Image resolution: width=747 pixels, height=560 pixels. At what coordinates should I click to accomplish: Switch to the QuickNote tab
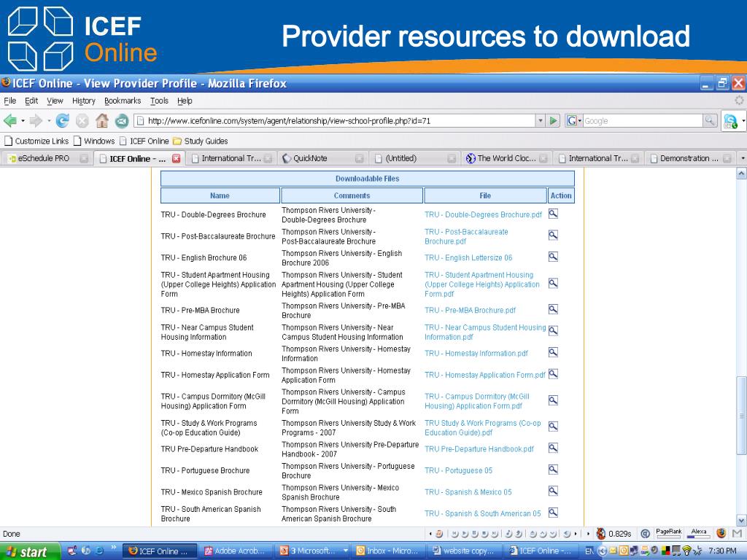322,158
